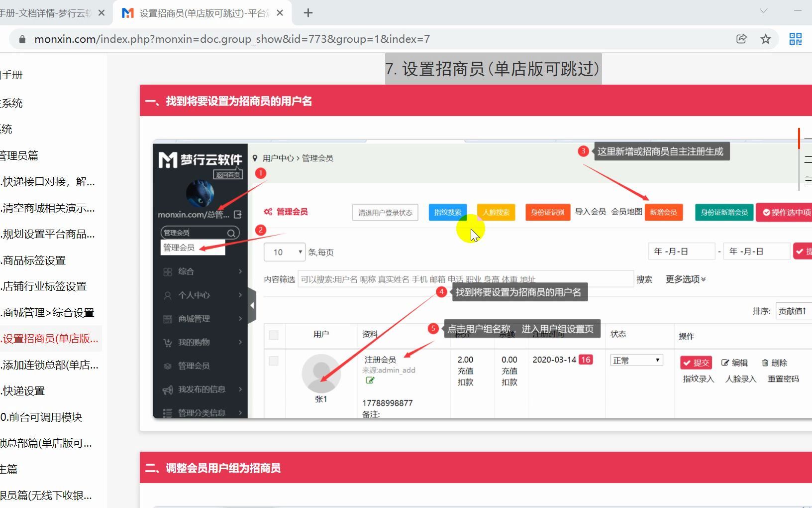Image resolution: width=812 pixels, height=508 pixels.
Task: Open the tab list chevron in title bar
Action: click(764, 11)
